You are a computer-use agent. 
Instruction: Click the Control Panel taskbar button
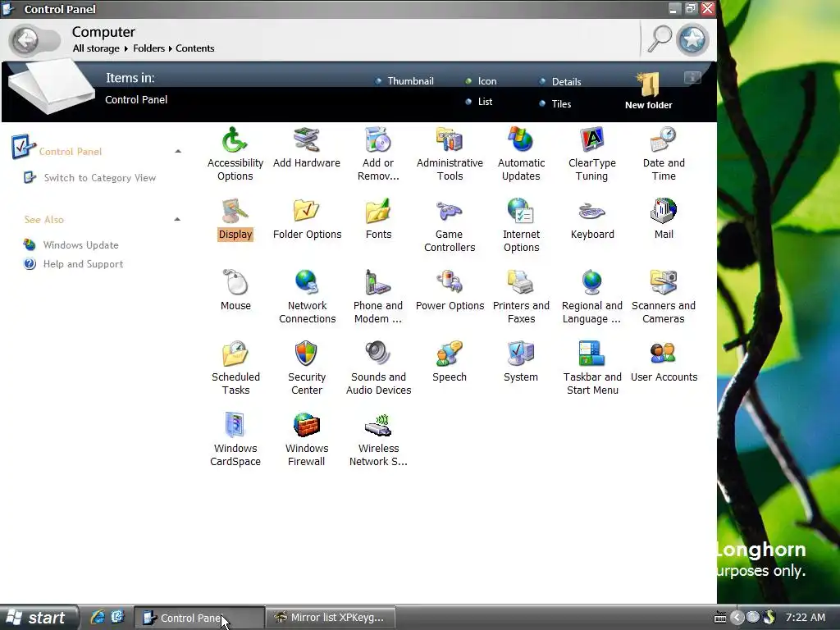pos(199,618)
